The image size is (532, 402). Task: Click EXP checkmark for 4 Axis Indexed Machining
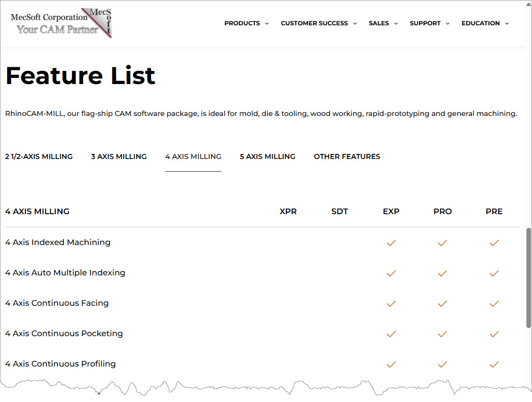pos(391,243)
